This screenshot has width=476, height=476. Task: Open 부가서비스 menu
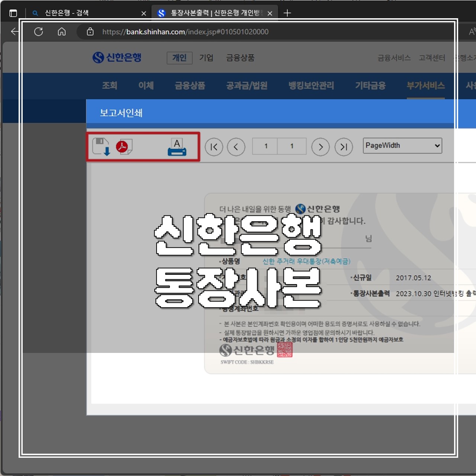[426, 86]
